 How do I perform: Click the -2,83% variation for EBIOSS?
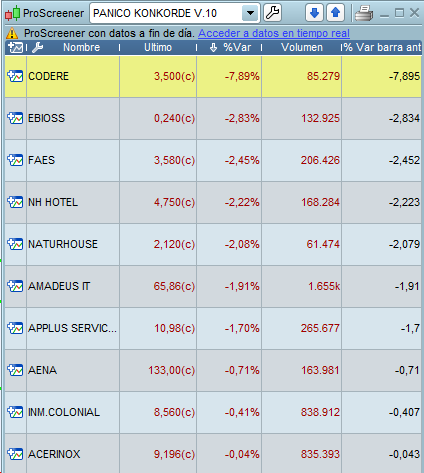pos(242,118)
